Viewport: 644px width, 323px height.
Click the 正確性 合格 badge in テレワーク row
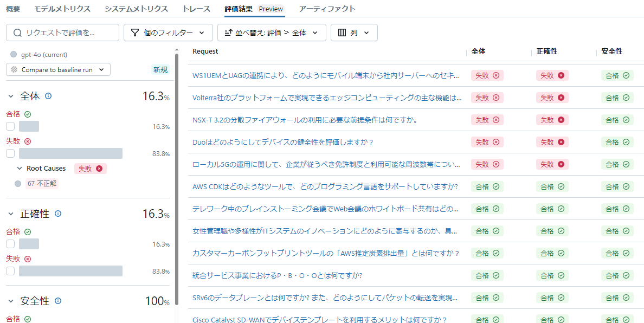pyautogui.click(x=552, y=209)
